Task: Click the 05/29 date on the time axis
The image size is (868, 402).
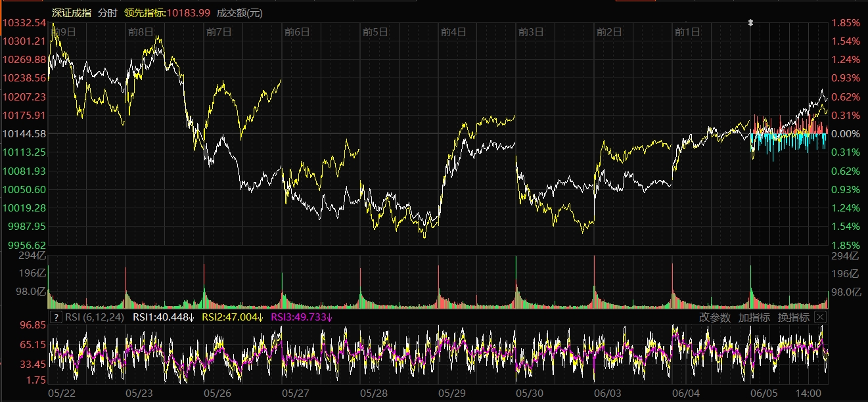Action: (x=451, y=393)
